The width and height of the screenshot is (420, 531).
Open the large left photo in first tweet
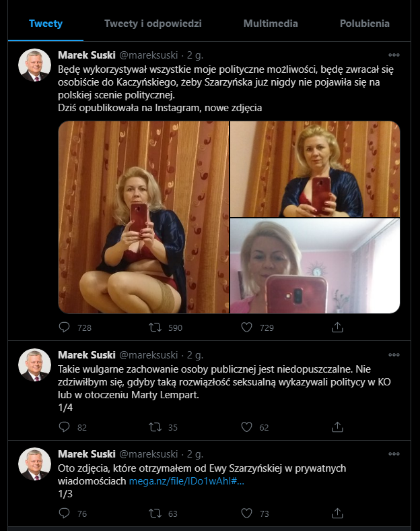[x=143, y=218]
